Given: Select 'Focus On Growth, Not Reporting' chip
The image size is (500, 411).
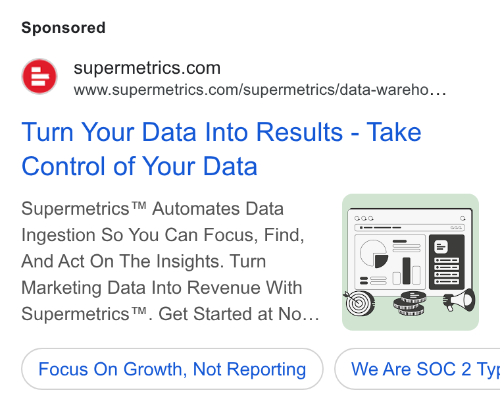Looking at the screenshot, I should 172,369.
